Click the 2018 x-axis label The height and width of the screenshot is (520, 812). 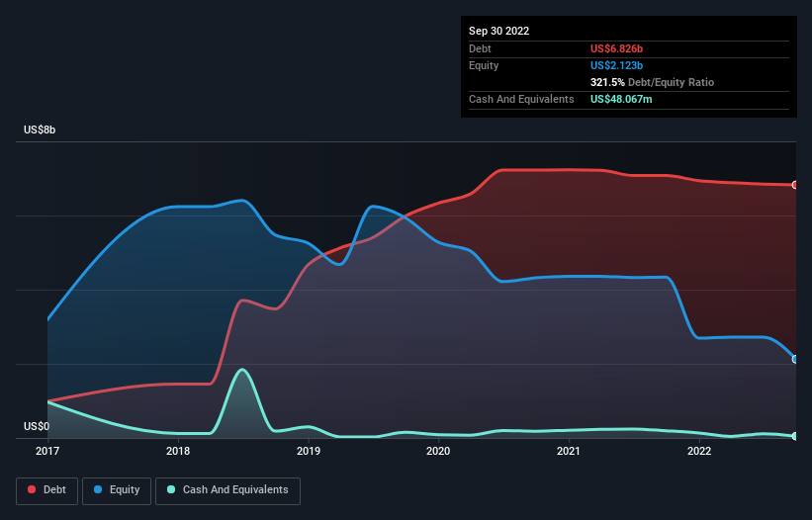(x=178, y=451)
